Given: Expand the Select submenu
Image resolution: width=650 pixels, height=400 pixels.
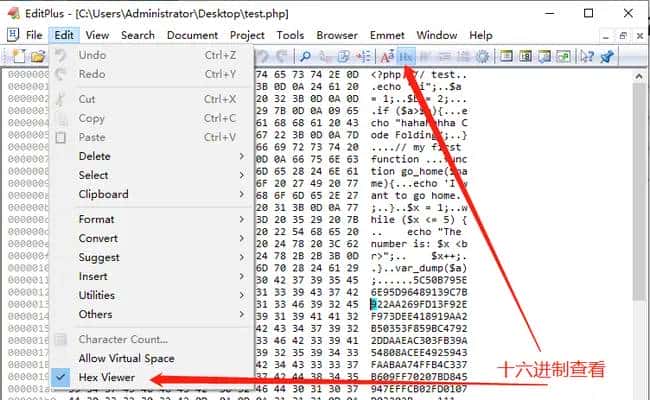Looking at the screenshot, I should pyautogui.click(x=151, y=175).
